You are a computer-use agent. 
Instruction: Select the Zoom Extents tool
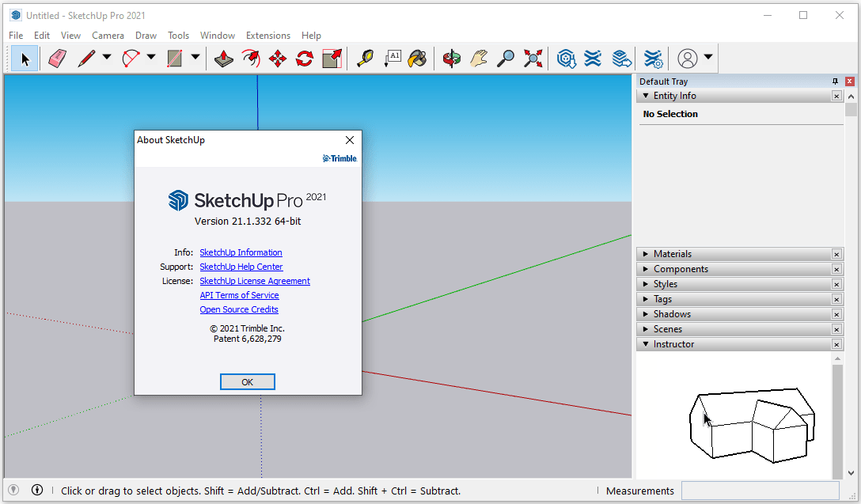pyautogui.click(x=533, y=59)
